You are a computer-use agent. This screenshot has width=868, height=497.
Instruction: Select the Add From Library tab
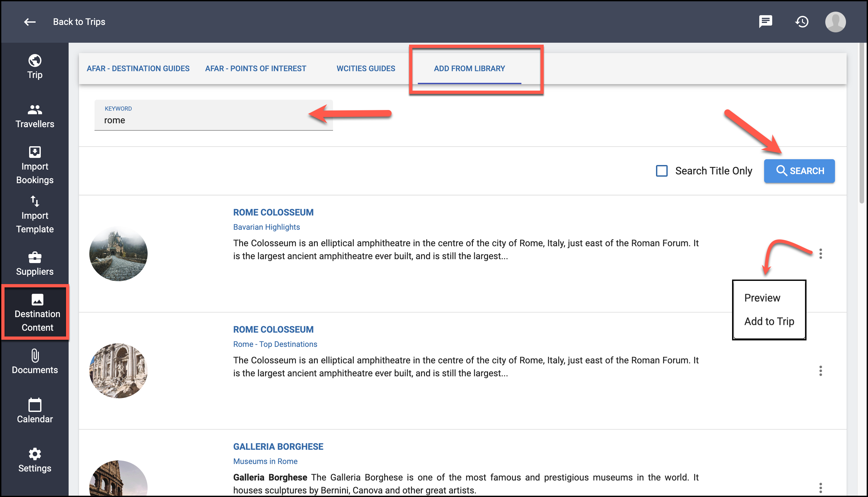point(469,69)
